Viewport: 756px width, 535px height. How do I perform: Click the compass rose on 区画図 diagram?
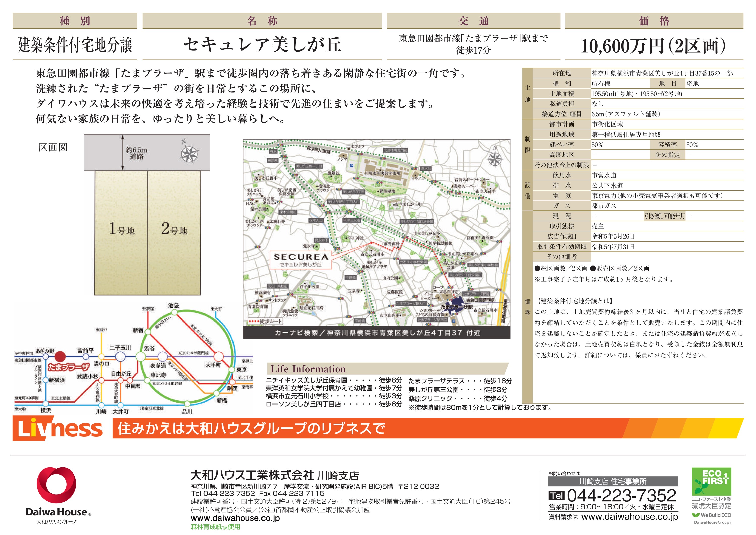click(x=189, y=154)
